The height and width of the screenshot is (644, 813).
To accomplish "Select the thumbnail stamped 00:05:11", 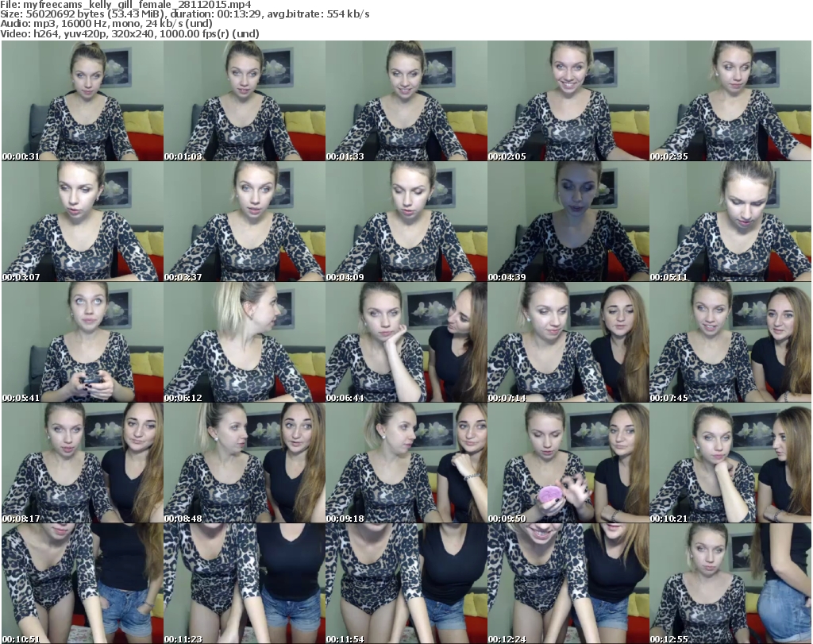I will 730,222.
